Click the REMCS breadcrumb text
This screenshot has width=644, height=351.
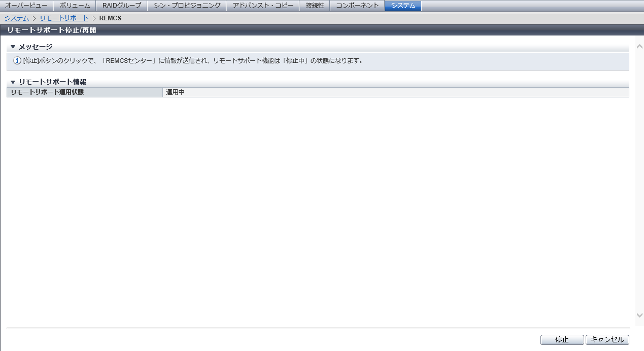(110, 18)
